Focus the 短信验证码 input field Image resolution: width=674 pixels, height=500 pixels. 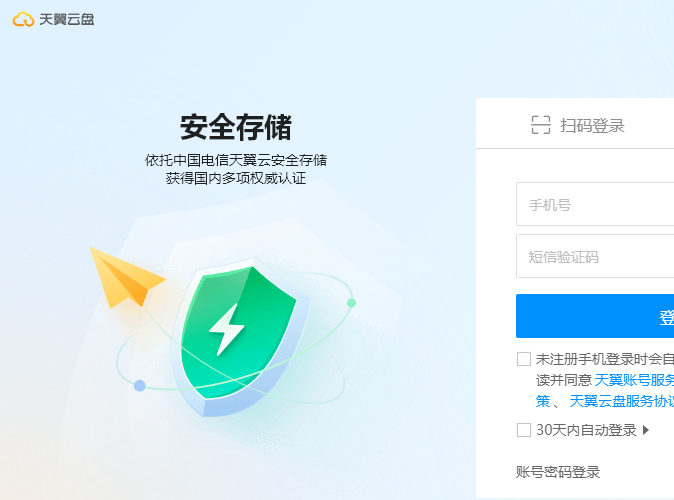tap(595, 256)
